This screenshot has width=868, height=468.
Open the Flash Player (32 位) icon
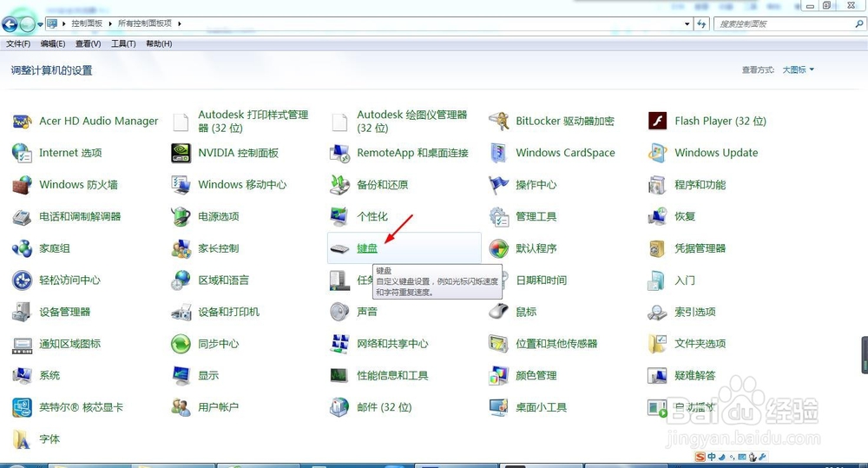tap(658, 121)
